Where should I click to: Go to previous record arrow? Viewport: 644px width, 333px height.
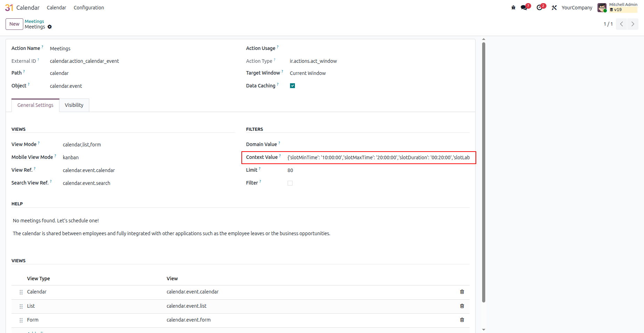[621, 24]
